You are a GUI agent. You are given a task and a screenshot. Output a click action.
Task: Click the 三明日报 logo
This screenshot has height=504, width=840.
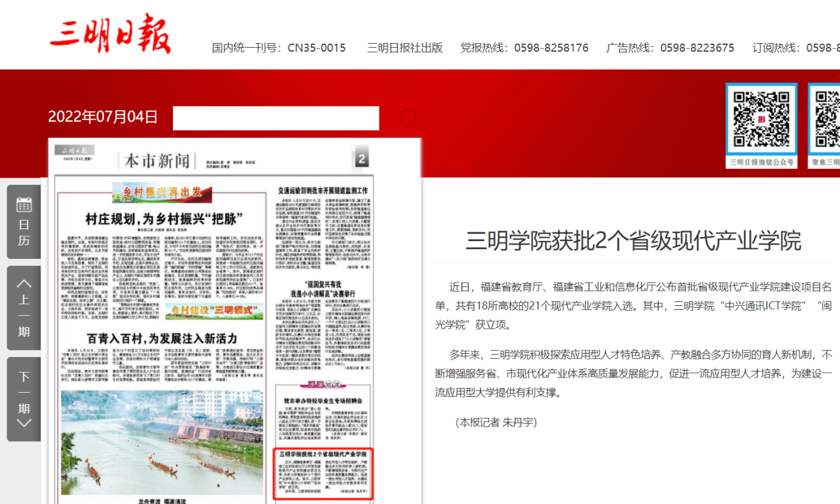click(x=110, y=34)
